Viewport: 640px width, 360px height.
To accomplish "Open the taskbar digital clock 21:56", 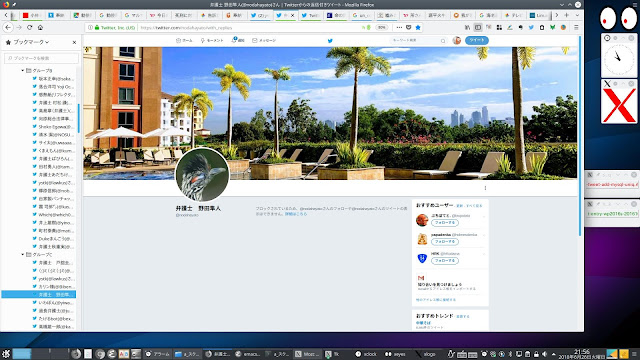I will [582, 353].
